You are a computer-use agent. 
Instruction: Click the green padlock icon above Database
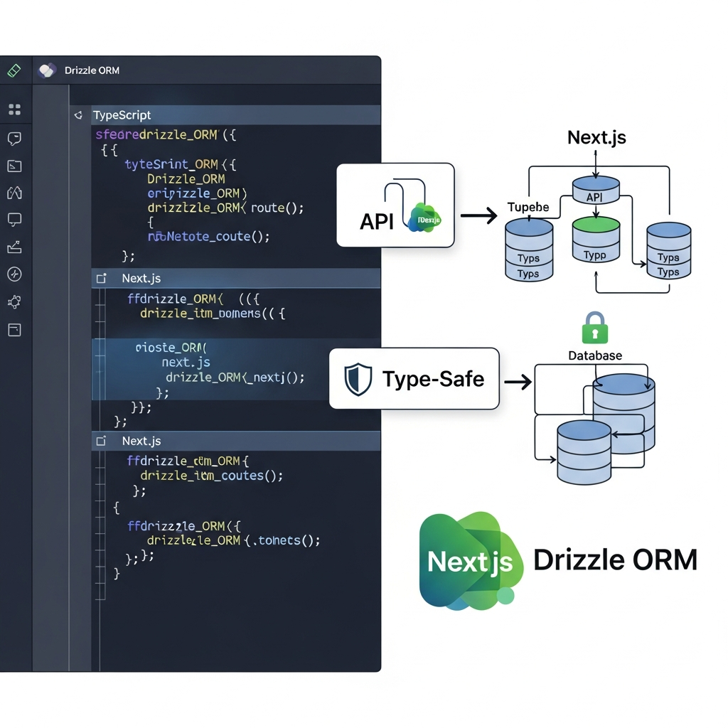coord(595,327)
